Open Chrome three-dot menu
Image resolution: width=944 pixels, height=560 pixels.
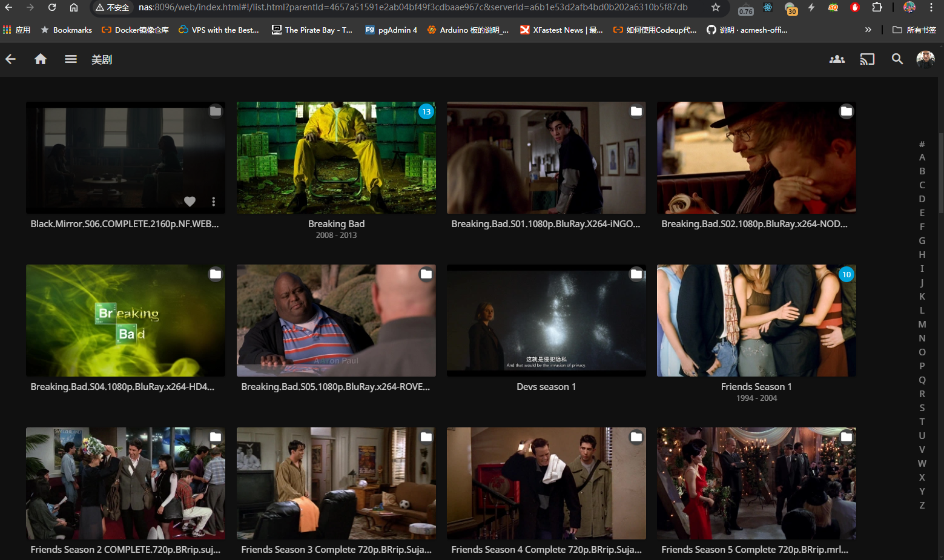[x=931, y=7]
